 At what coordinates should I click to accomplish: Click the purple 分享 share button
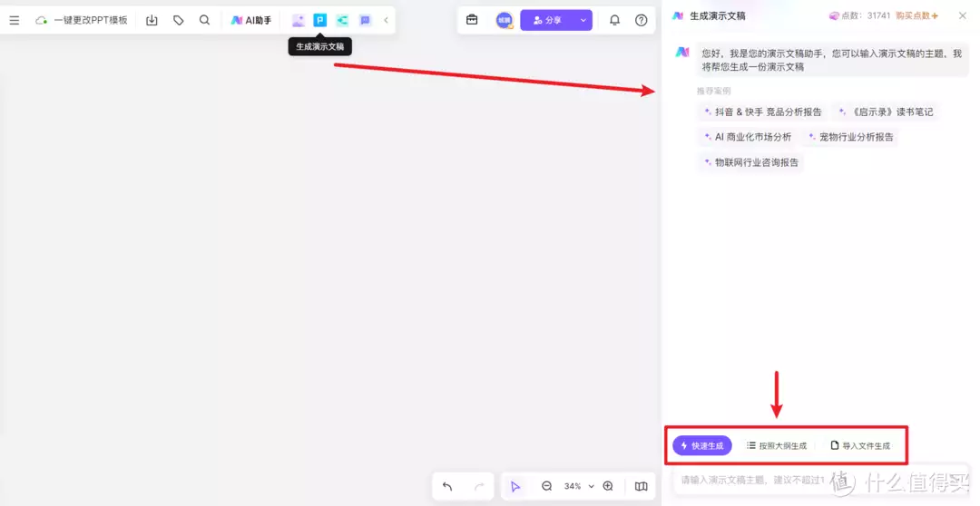547,20
